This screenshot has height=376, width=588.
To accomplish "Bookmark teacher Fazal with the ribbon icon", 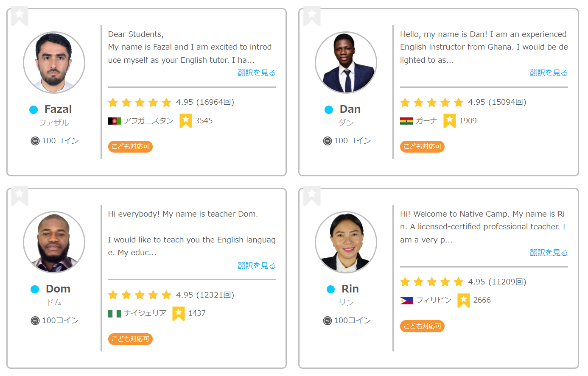I will 20,16.
